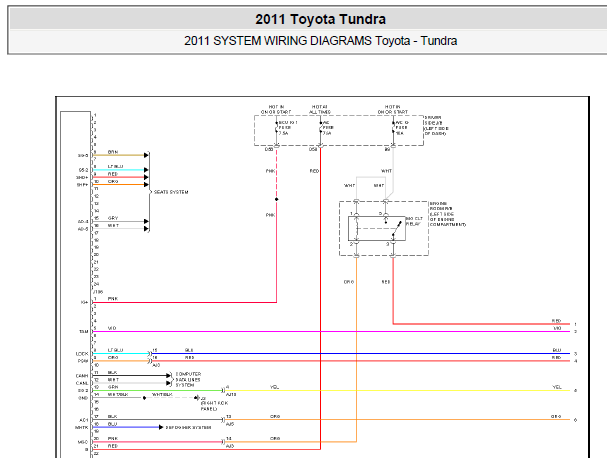
Task: Click the 'HOT AT ALL TIMES' label
Action: coord(320,109)
